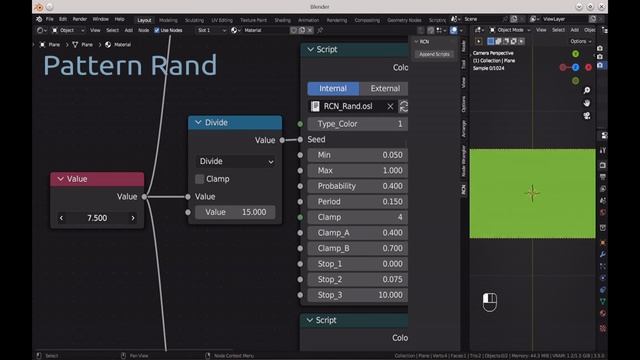Open the Object Mode dropdown in viewport
Viewport: 640px width, 360px height.
coord(510,30)
